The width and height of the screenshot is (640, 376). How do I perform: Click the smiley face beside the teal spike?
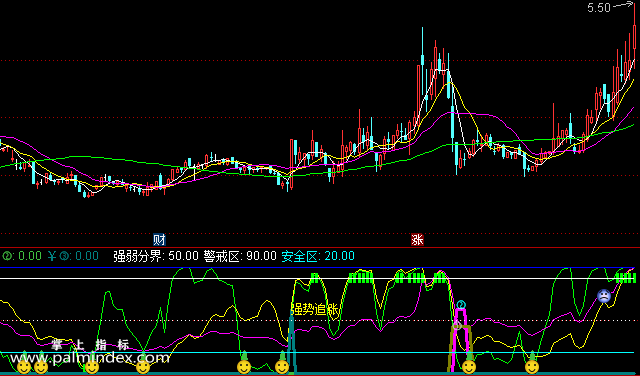click(x=282, y=367)
